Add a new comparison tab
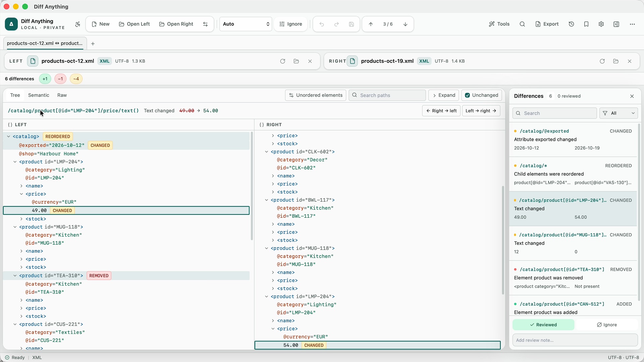Screen dimensions: 644x362 point(93,44)
